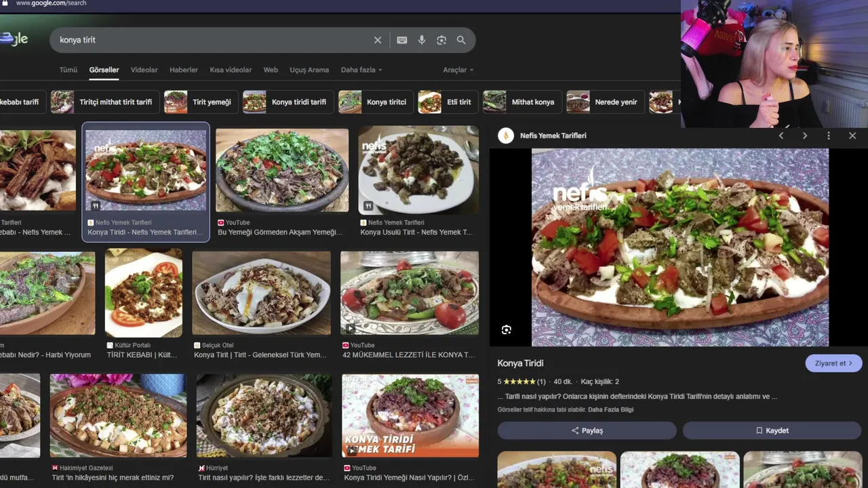
Task: Click the magnifier search icon
Action: [x=461, y=40]
